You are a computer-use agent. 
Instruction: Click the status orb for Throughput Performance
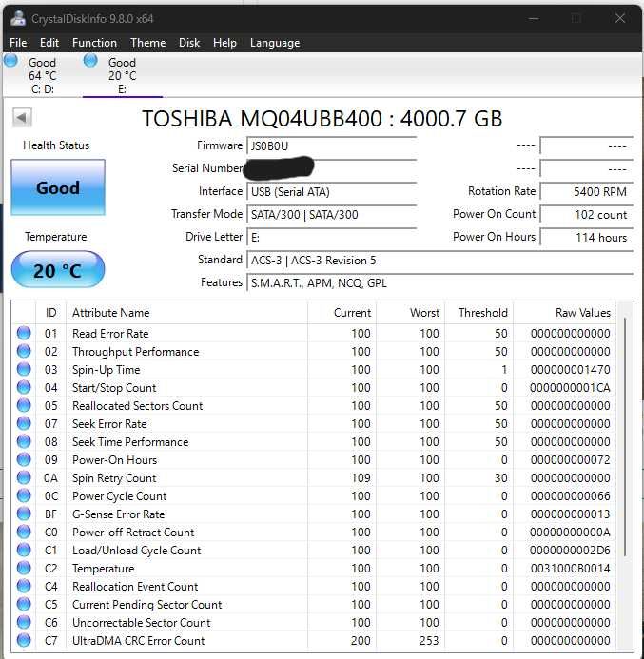point(24,351)
